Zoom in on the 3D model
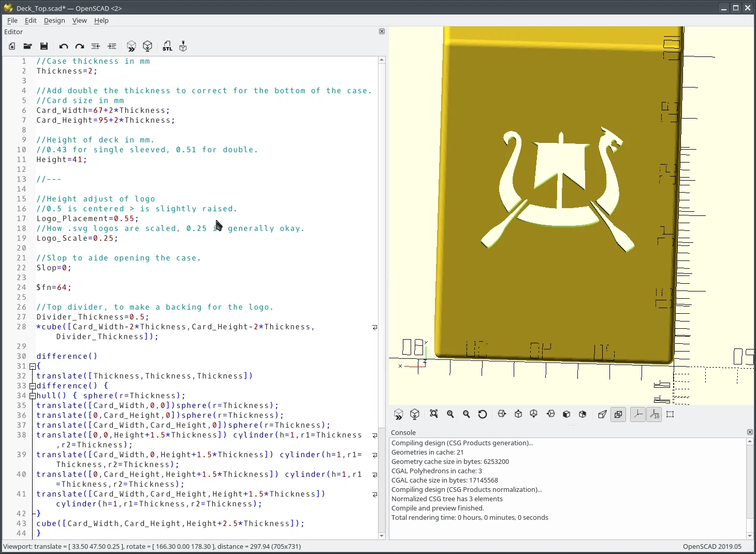The height and width of the screenshot is (554, 756). 450,414
